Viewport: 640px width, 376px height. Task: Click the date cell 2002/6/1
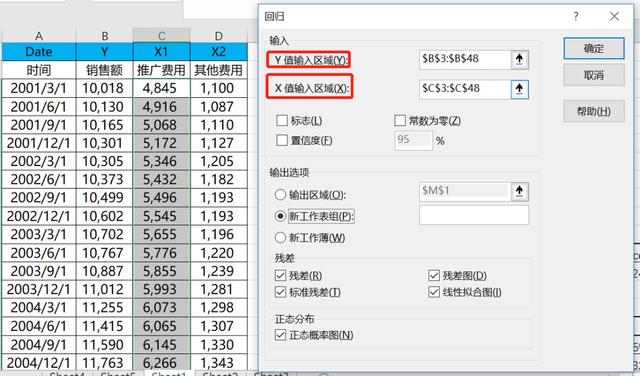[x=39, y=179]
